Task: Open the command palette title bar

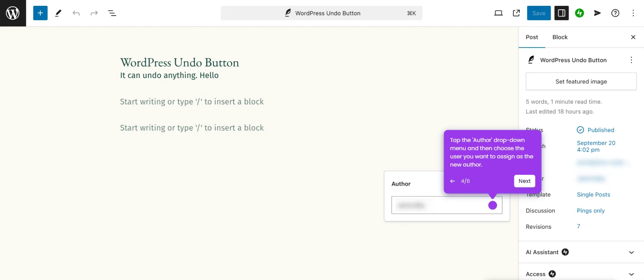Action: (x=321, y=13)
